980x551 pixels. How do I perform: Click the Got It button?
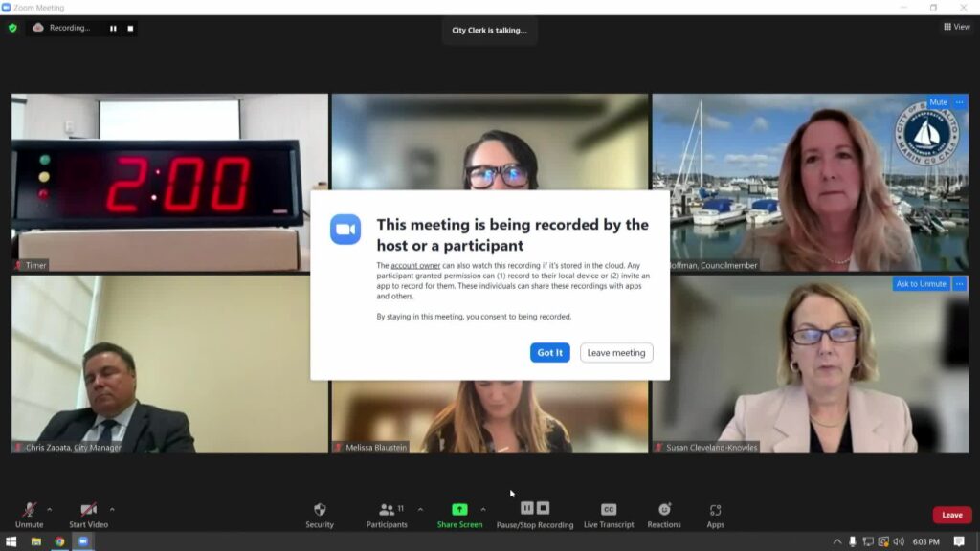[549, 352]
